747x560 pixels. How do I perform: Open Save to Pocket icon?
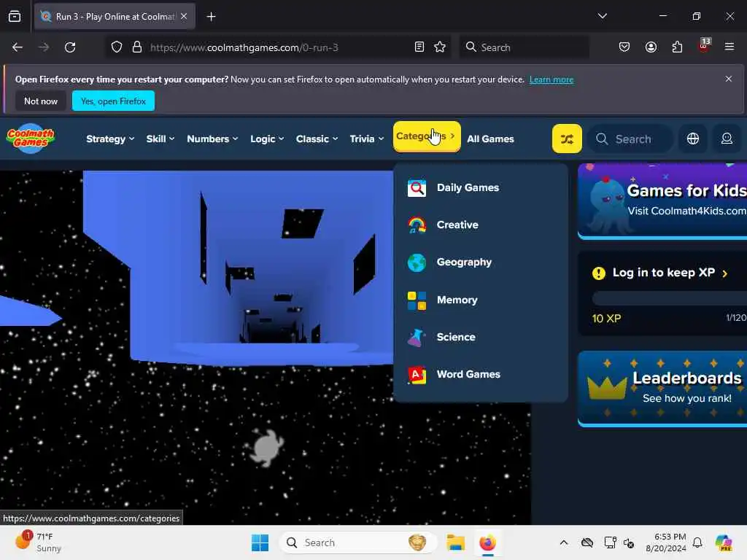point(624,47)
